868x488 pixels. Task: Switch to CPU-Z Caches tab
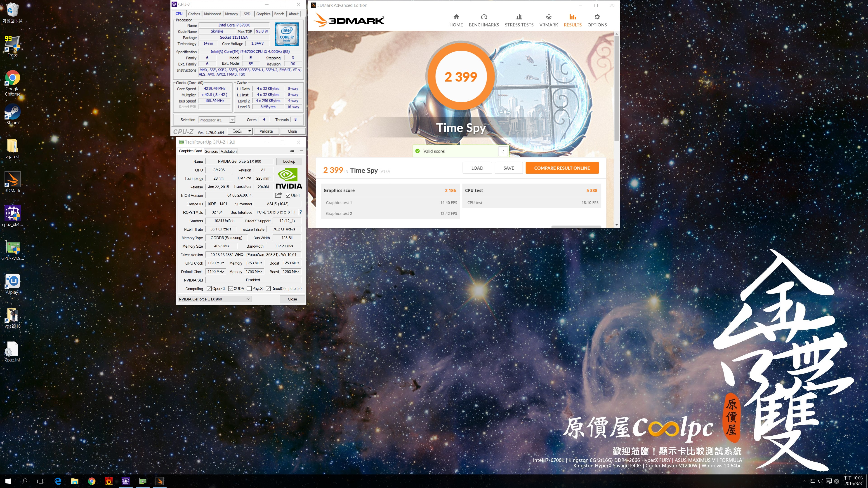pyautogui.click(x=194, y=14)
